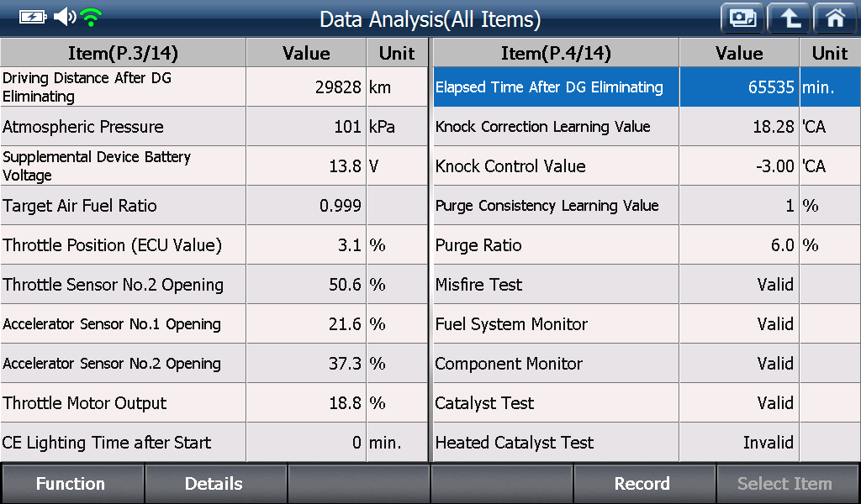The height and width of the screenshot is (504, 861).
Task: Select Elapsed Time After DG Eliminating row
Action: click(647, 87)
